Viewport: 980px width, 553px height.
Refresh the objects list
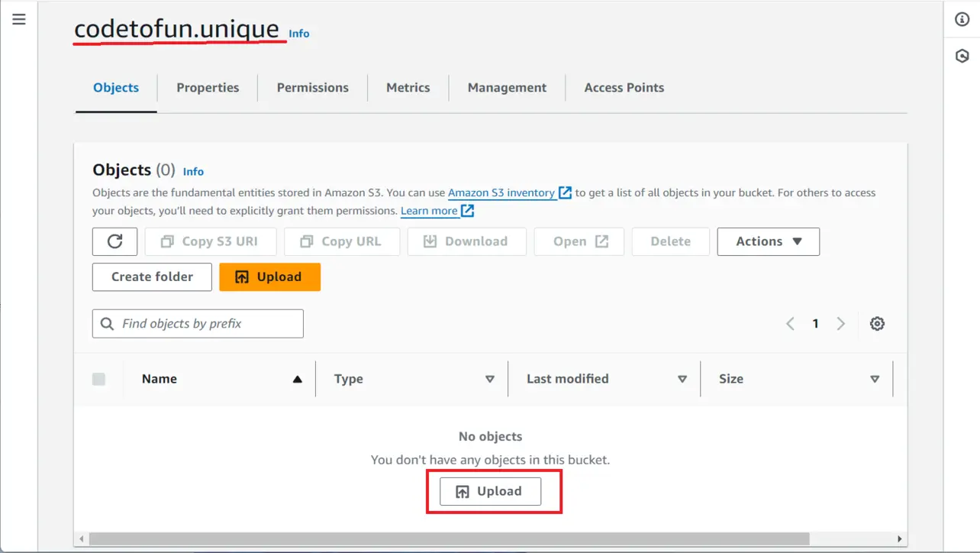tap(114, 241)
